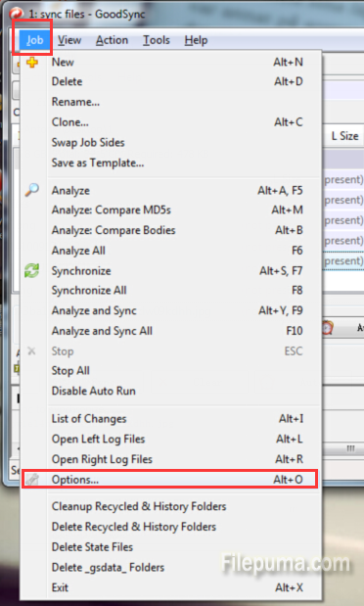Open Options... from the Job menu

(x=169, y=480)
